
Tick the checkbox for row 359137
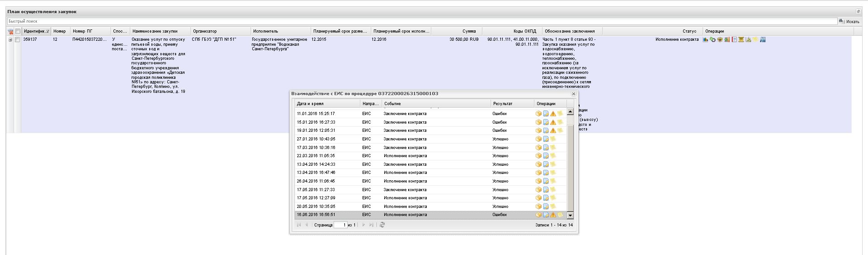[x=18, y=39]
